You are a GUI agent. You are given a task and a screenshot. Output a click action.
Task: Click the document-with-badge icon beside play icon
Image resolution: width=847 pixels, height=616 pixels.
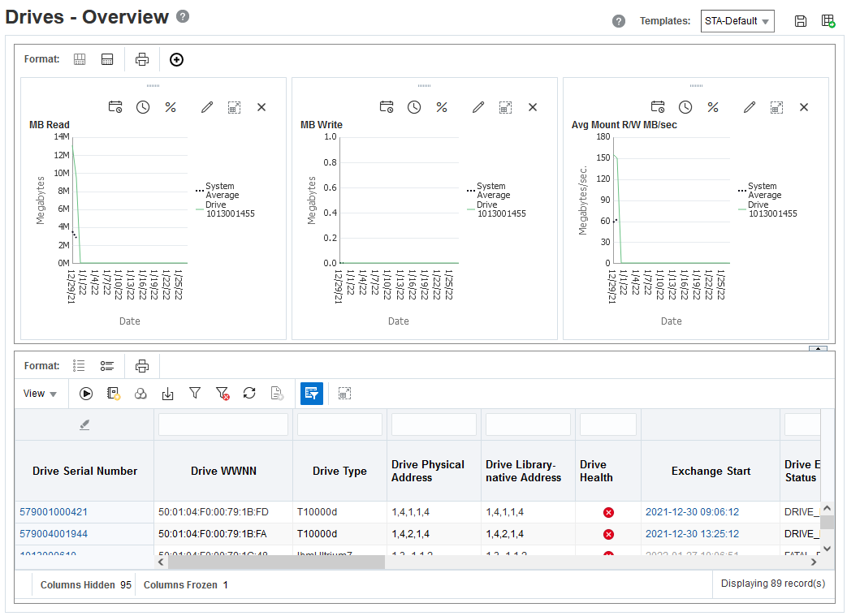(x=114, y=394)
